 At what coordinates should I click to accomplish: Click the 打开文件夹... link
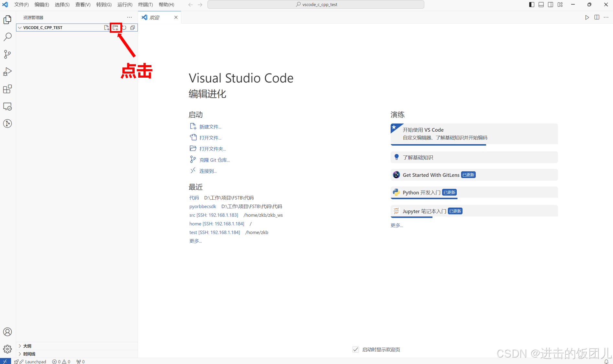pyautogui.click(x=212, y=149)
